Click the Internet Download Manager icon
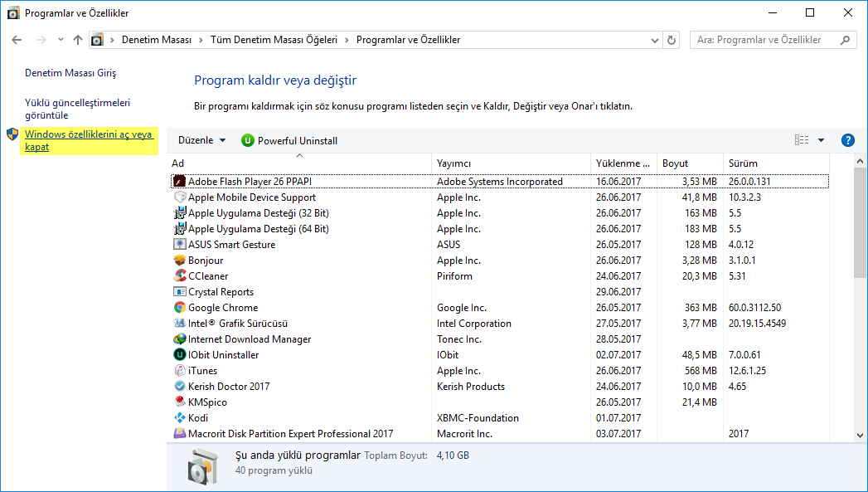The height and width of the screenshot is (492, 868). tap(179, 339)
